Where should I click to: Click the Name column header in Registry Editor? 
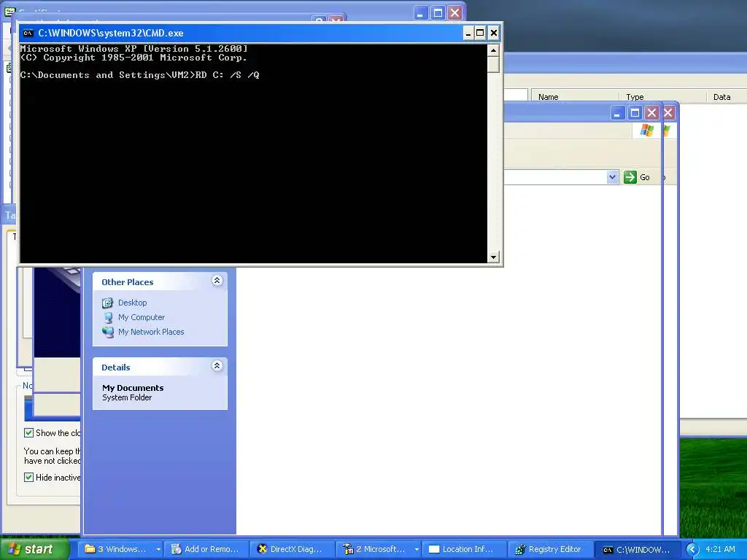(x=575, y=97)
